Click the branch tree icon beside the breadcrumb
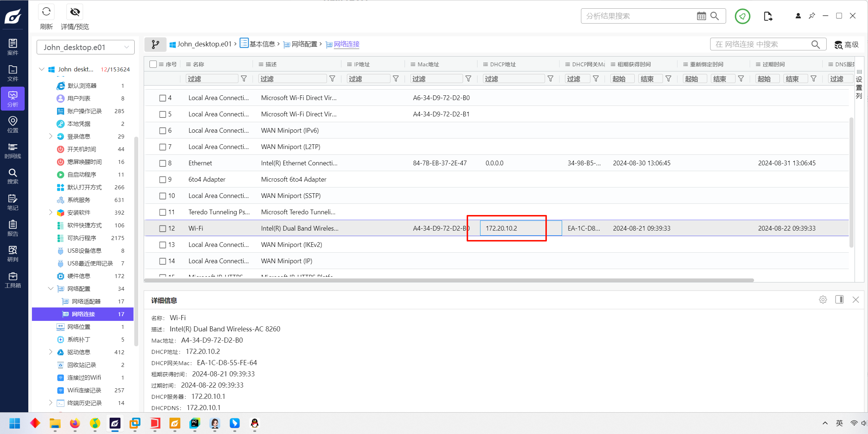Image resolution: width=868 pixels, height=434 pixels. coord(155,44)
